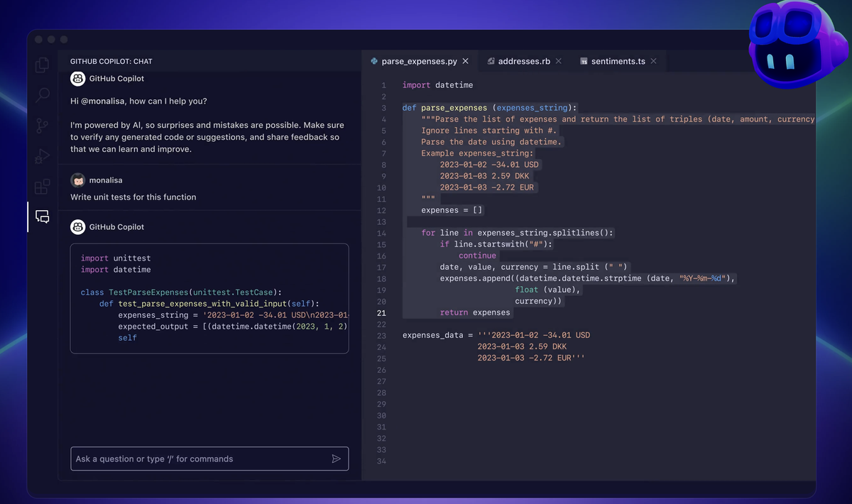
Task: Click line number 3 in the gutter
Action: (383, 108)
